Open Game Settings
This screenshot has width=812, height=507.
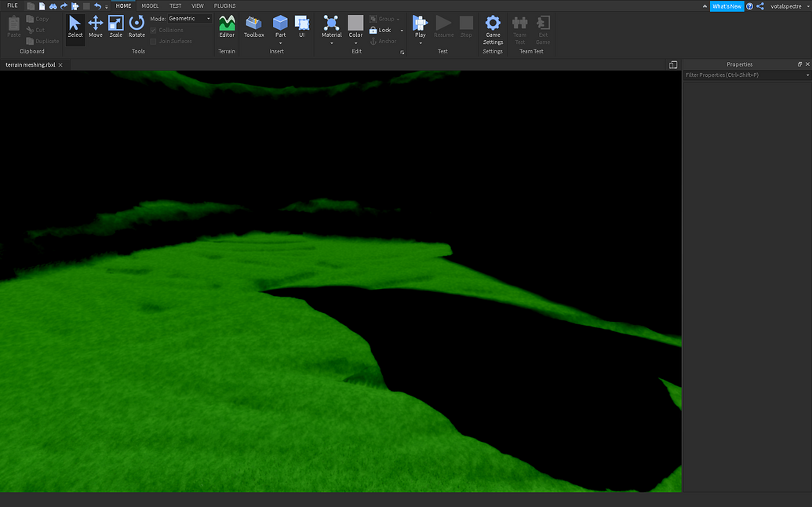pyautogui.click(x=493, y=30)
